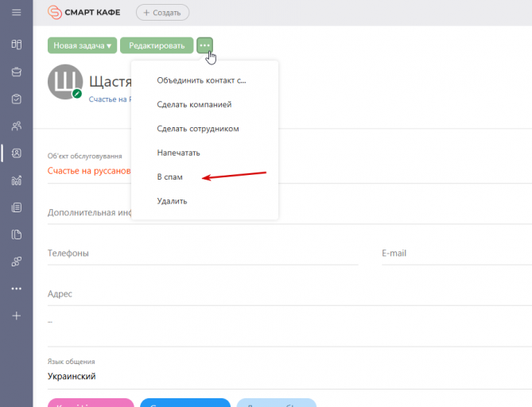Open the dashboard boards icon in sidebar
The width and height of the screenshot is (532, 407).
16,45
